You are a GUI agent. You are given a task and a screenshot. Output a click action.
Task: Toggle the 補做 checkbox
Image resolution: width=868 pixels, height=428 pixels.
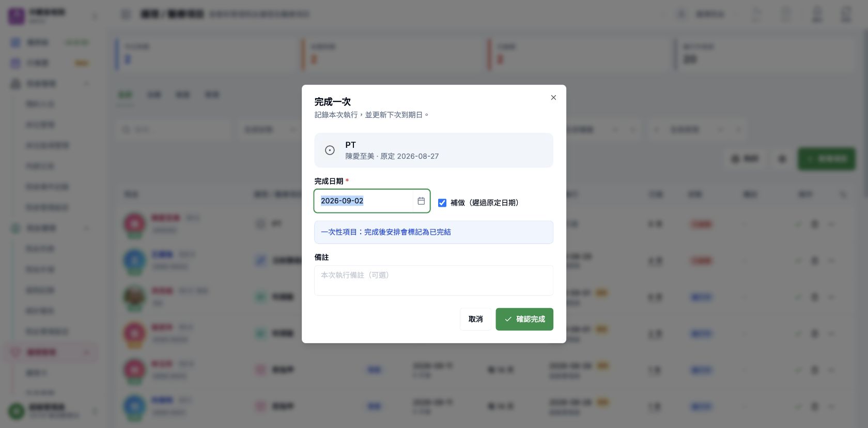tap(442, 203)
